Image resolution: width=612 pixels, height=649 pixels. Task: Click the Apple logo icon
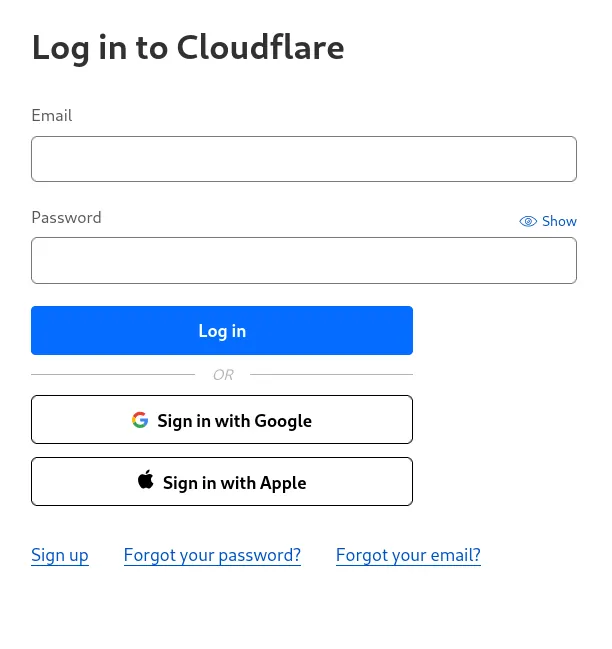click(x=146, y=481)
